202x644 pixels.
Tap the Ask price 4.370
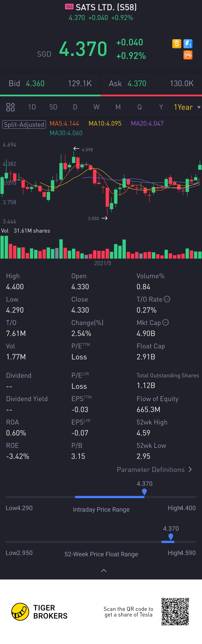tap(137, 84)
